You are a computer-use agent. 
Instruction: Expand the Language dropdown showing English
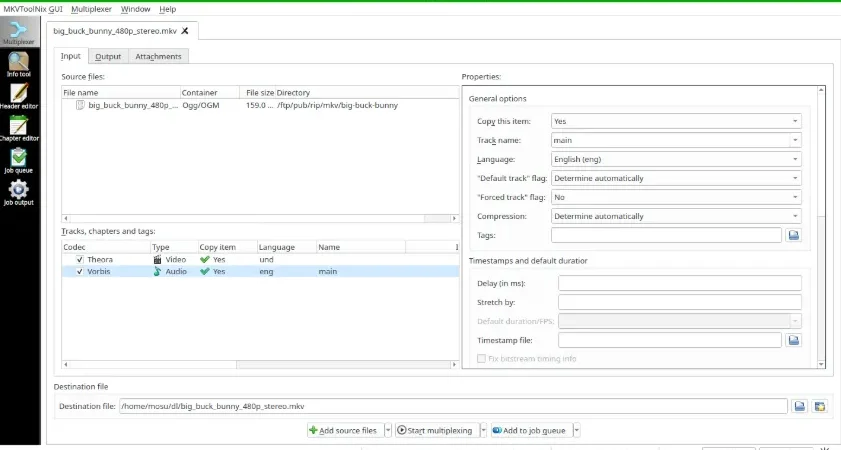[x=676, y=159]
